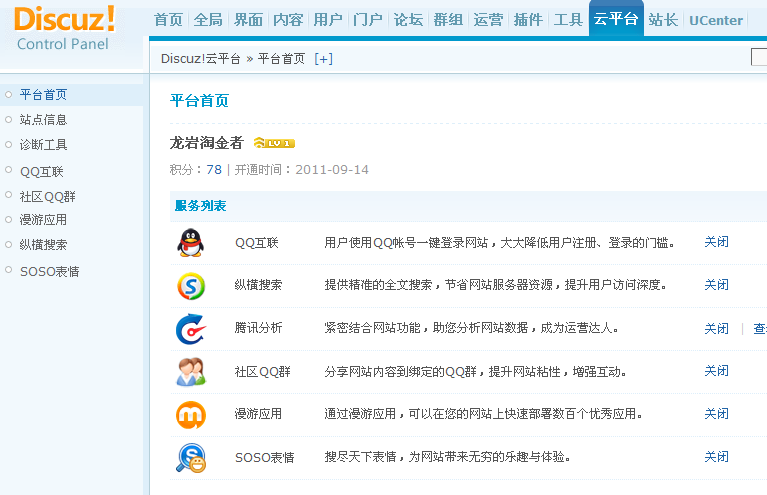Viewport: 767px width, 495px height.
Task: Select 平台首页 in the sidebar
Action: 44,94
